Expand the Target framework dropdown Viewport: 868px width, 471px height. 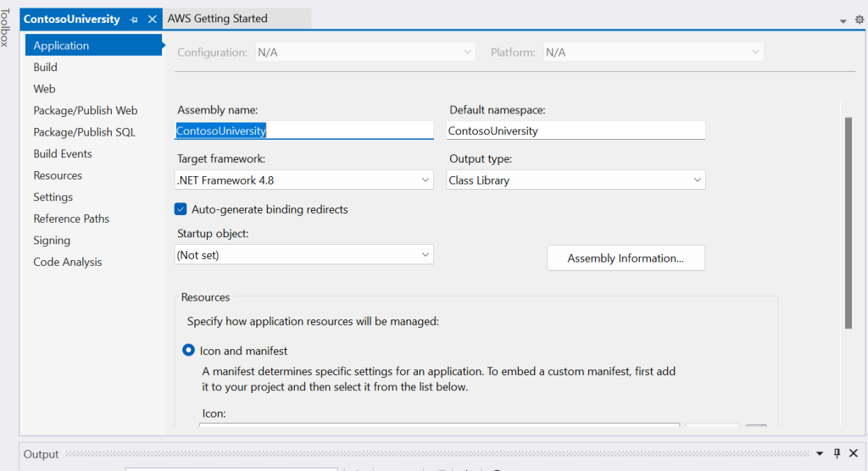click(x=304, y=180)
